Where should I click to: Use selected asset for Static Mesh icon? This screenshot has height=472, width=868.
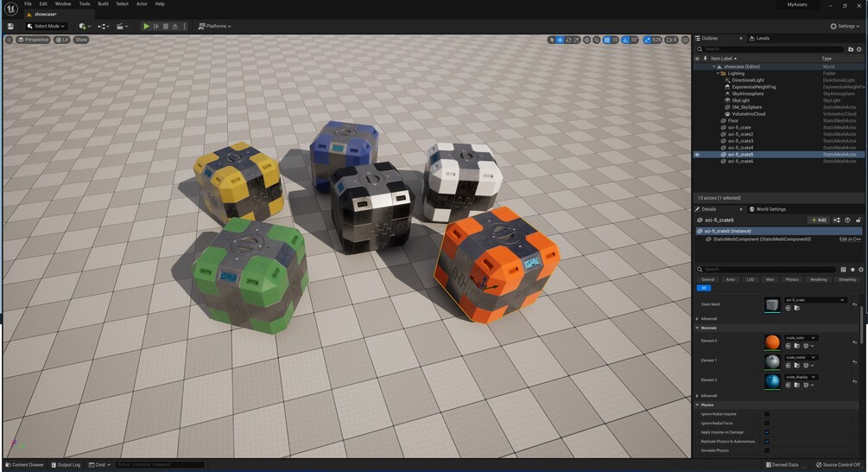click(x=788, y=308)
